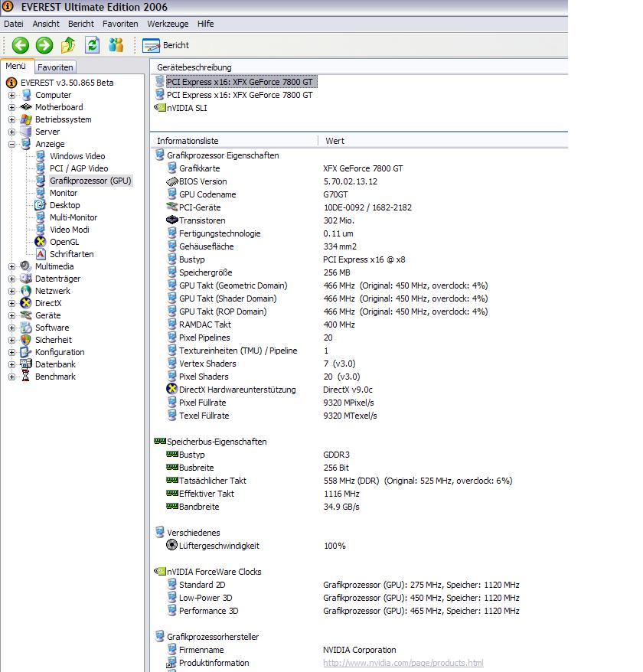This screenshot has height=672, width=643.
Task: Click the Software icon in the tree
Action: pyautogui.click(x=26, y=328)
